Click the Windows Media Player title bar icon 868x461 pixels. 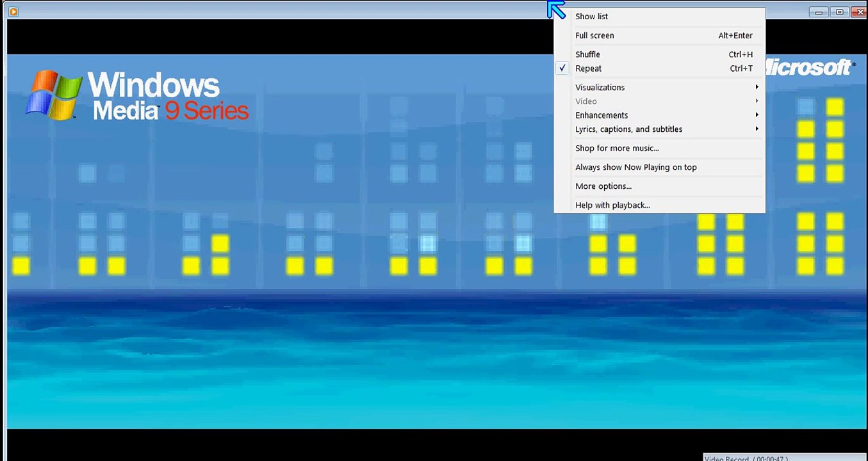pyautogui.click(x=13, y=12)
